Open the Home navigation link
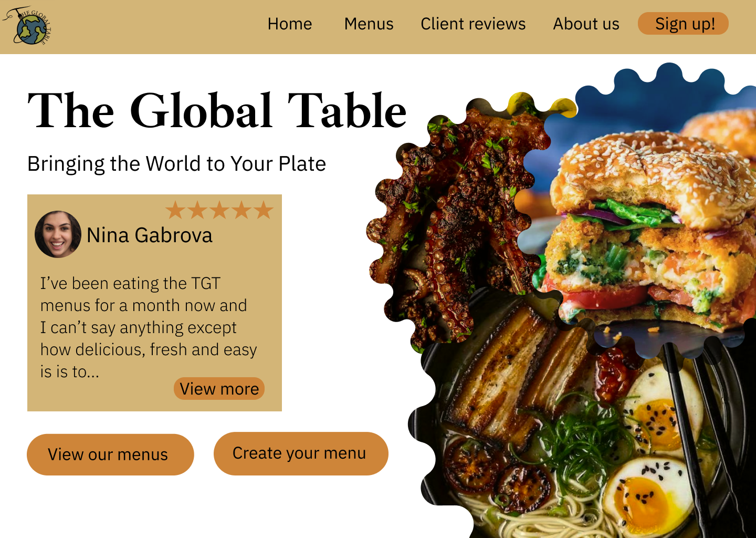Image resolution: width=756 pixels, height=538 pixels. click(290, 24)
